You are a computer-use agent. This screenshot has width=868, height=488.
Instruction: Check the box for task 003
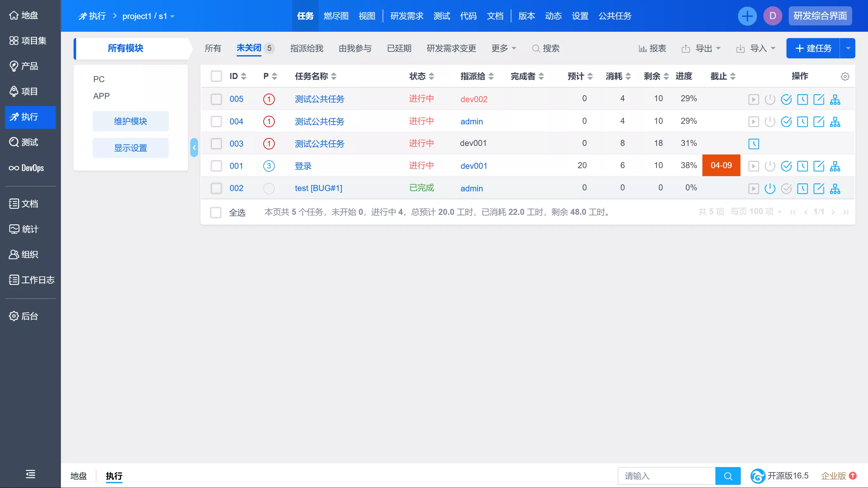pos(216,143)
